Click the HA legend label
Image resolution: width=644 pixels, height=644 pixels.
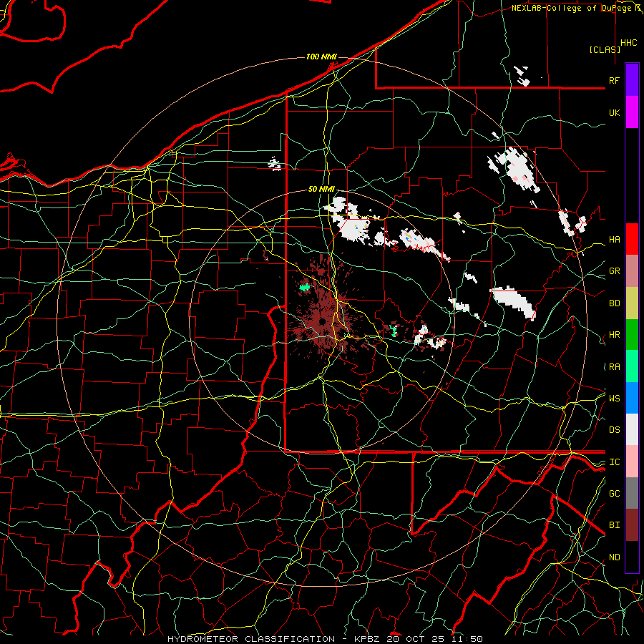[614, 240]
